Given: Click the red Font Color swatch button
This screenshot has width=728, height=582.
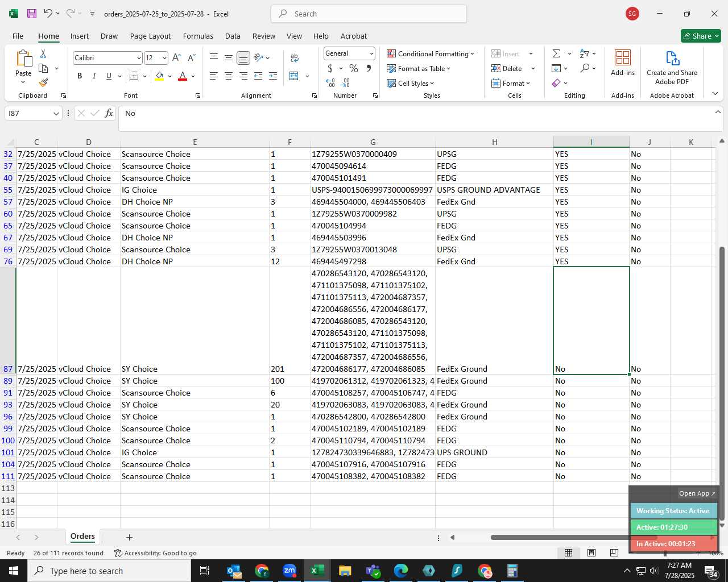Looking at the screenshot, I should (x=183, y=76).
